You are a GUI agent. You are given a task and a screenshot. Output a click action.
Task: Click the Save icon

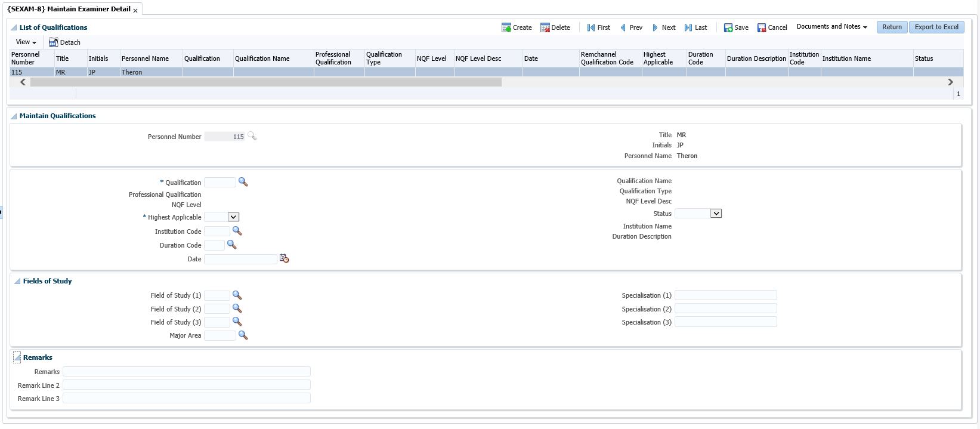click(728, 27)
